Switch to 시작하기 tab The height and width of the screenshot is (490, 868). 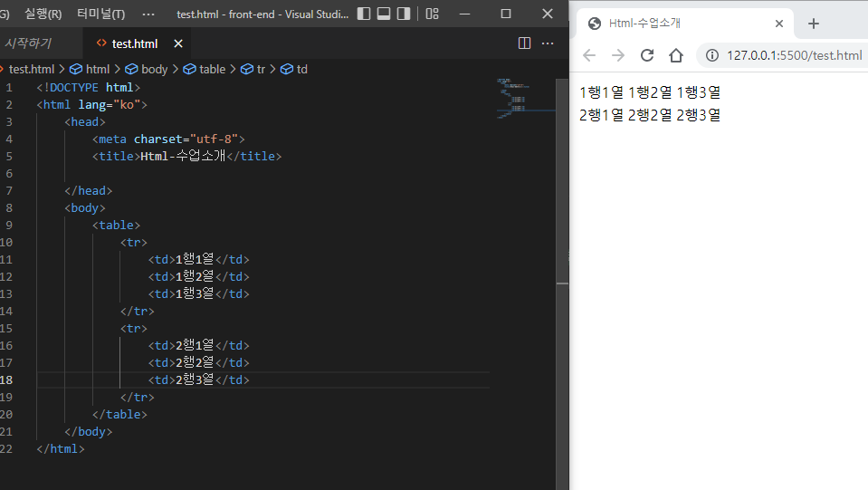[x=28, y=43]
